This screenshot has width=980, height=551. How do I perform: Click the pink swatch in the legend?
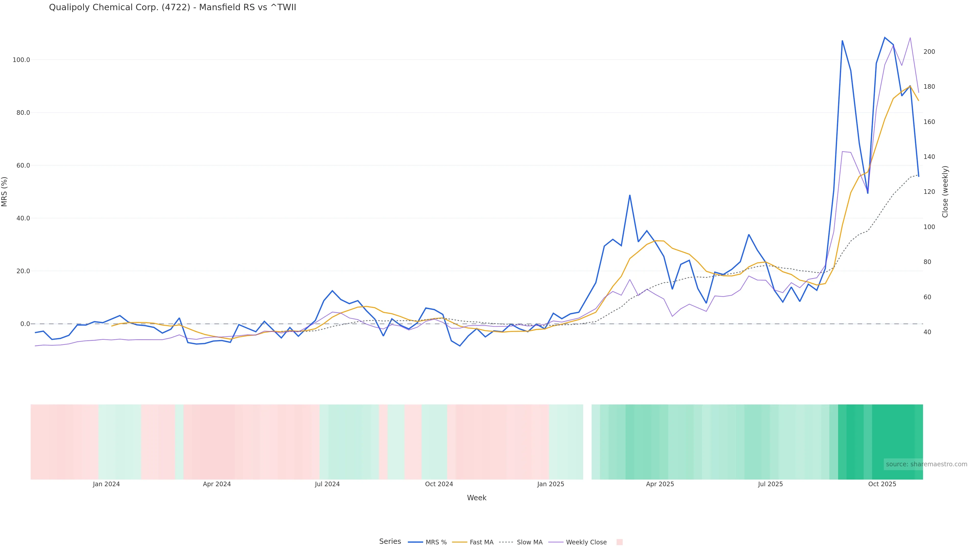(x=619, y=542)
